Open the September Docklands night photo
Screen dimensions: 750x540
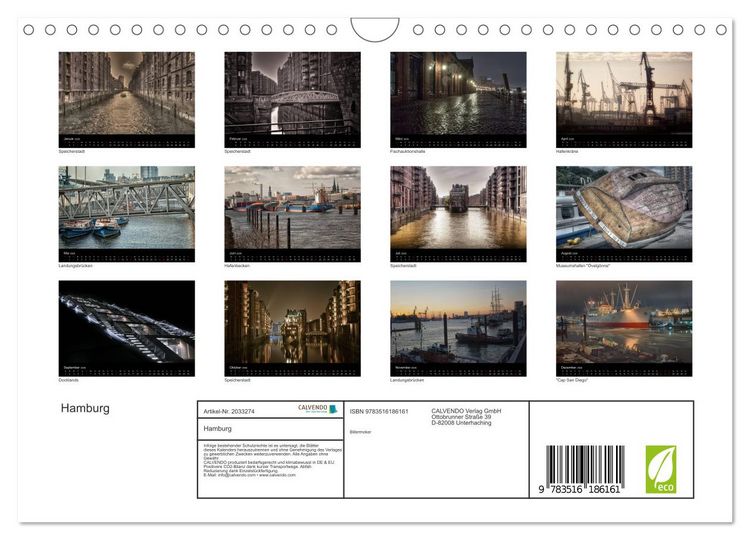click(x=127, y=322)
